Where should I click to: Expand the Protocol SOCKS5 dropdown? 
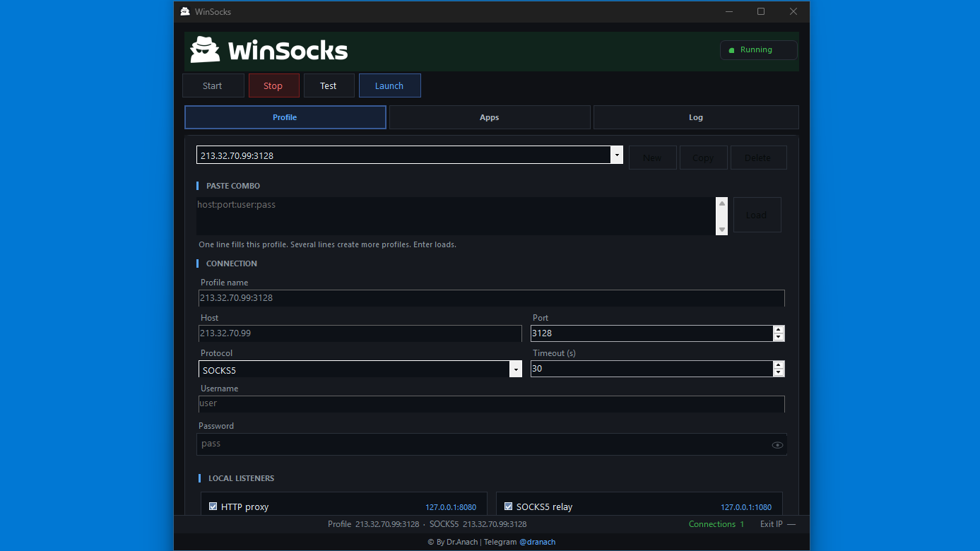click(516, 369)
